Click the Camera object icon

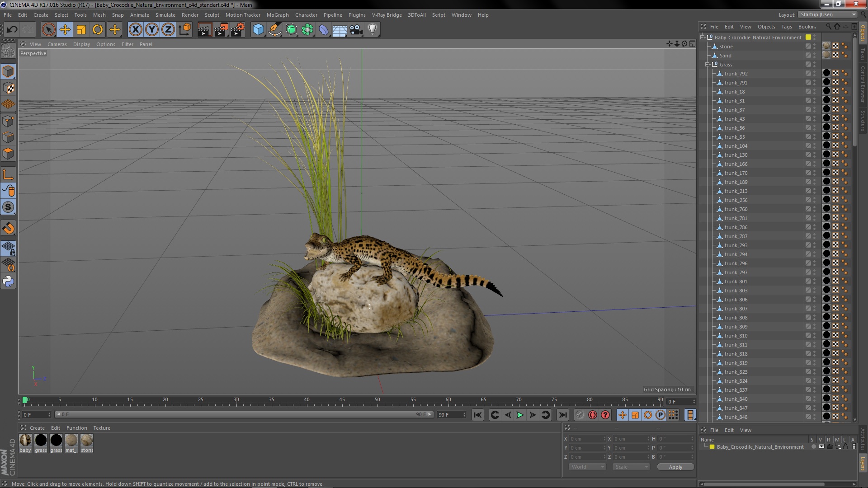(356, 30)
